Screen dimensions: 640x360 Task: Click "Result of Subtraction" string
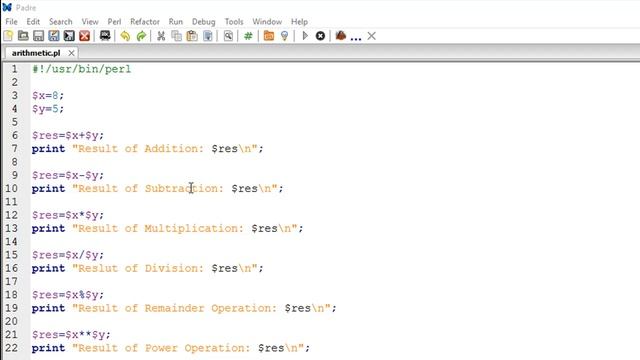click(148, 189)
